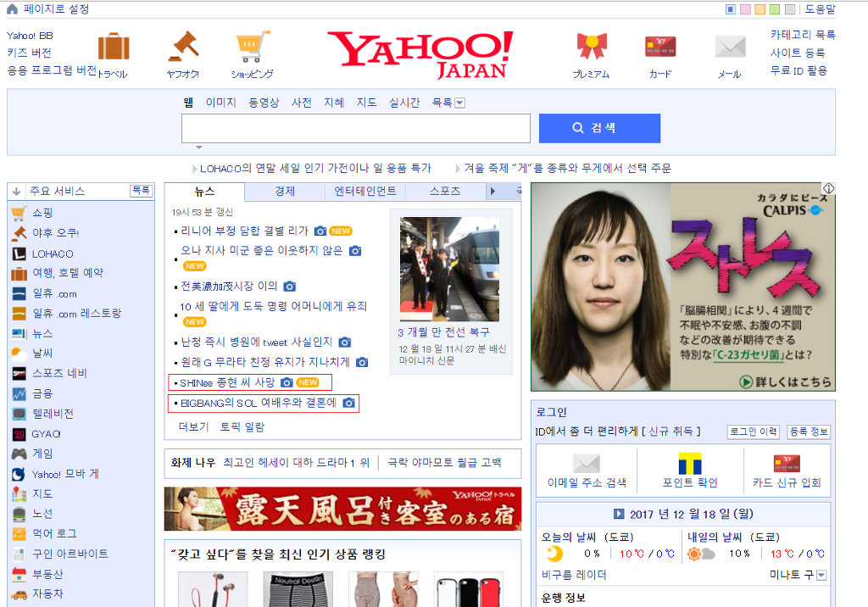The height and width of the screenshot is (607, 868).
Task: Click the 등록 정보 button
Action: click(x=809, y=432)
